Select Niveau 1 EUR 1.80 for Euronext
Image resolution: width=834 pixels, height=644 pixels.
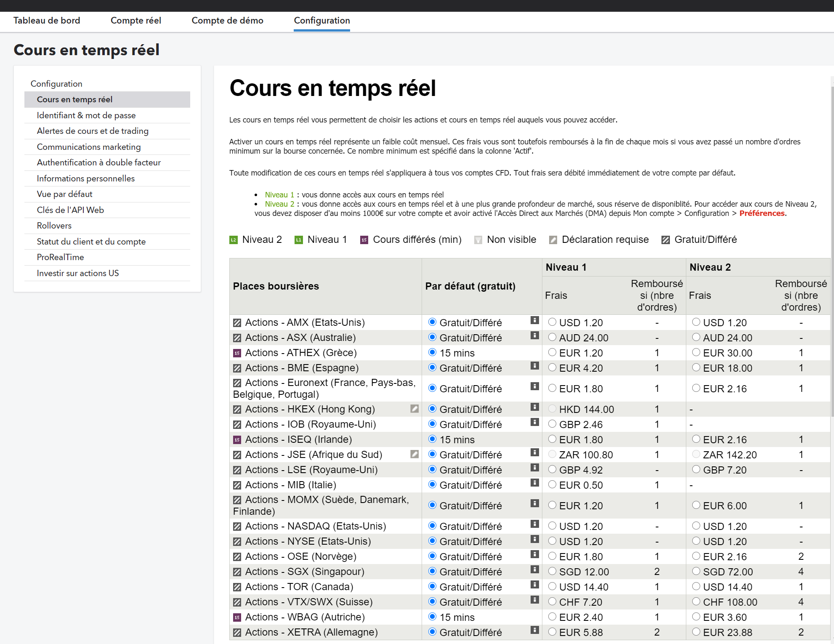point(552,388)
